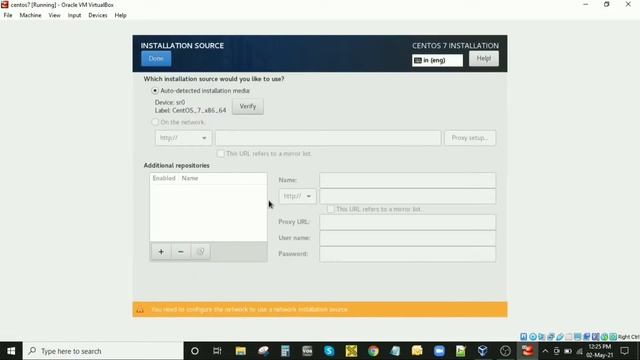Click the Name column header in repositories

click(190, 178)
